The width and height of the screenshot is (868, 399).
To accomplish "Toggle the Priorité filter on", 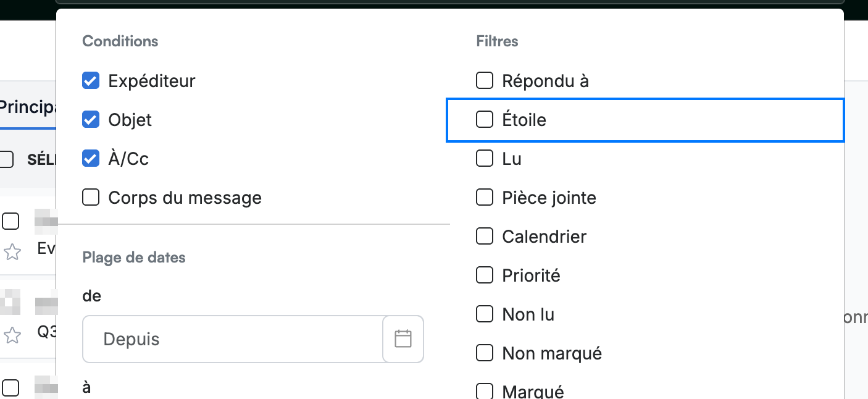I will pyautogui.click(x=485, y=275).
